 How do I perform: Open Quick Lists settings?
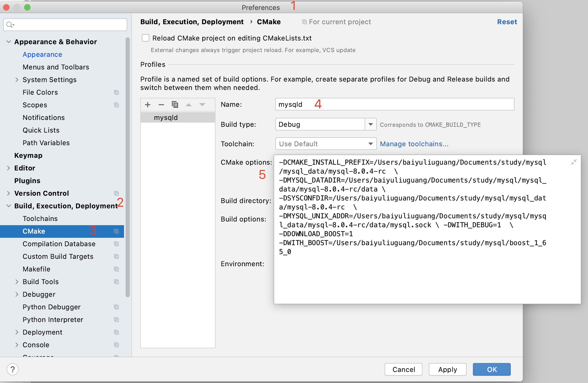[41, 130]
